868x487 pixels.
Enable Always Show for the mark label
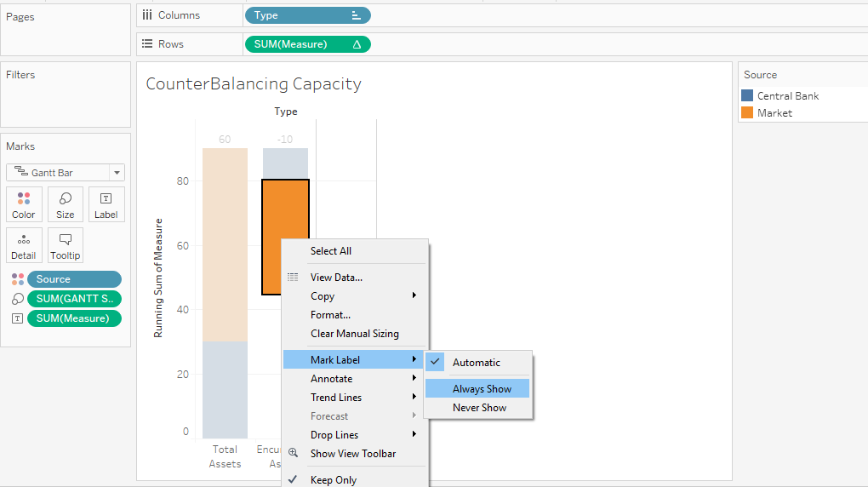point(482,389)
